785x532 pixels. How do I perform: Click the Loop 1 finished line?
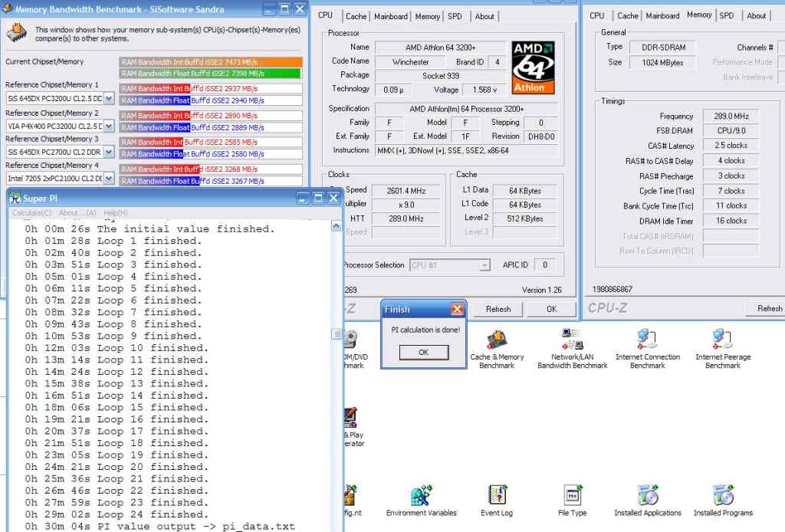pos(113,241)
